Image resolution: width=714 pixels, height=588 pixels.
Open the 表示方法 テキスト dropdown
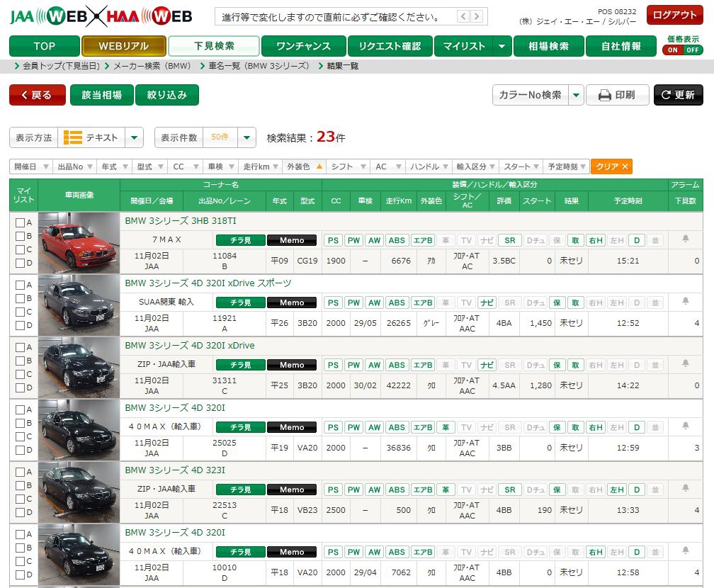[x=135, y=137]
